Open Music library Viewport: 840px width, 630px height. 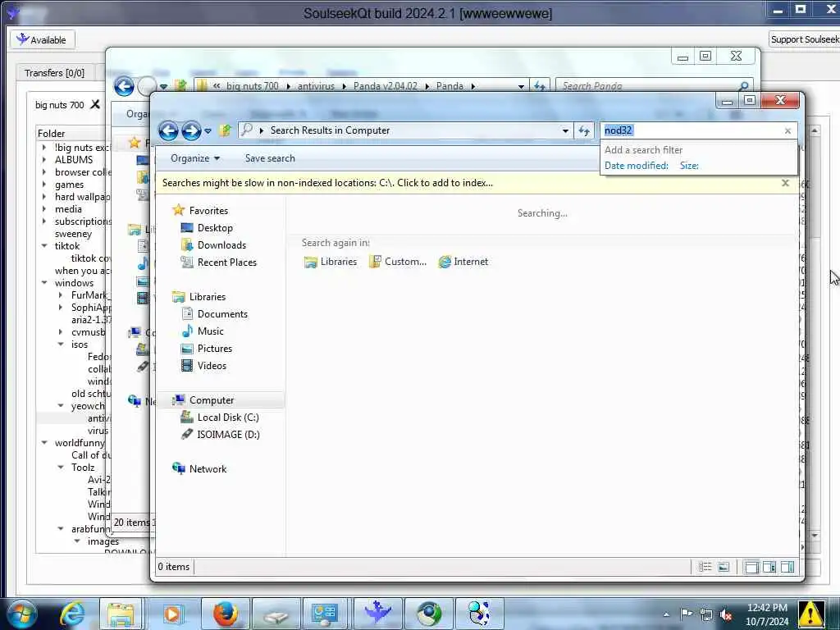[210, 331]
